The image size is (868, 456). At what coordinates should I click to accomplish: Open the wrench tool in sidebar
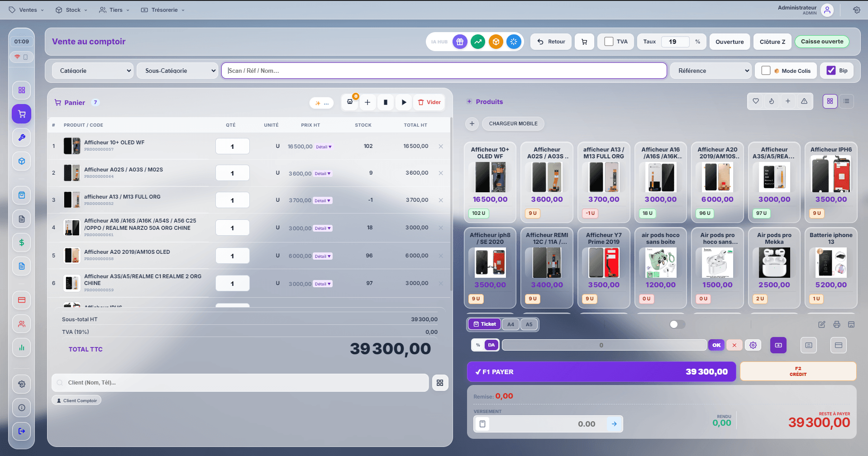(21, 138)
